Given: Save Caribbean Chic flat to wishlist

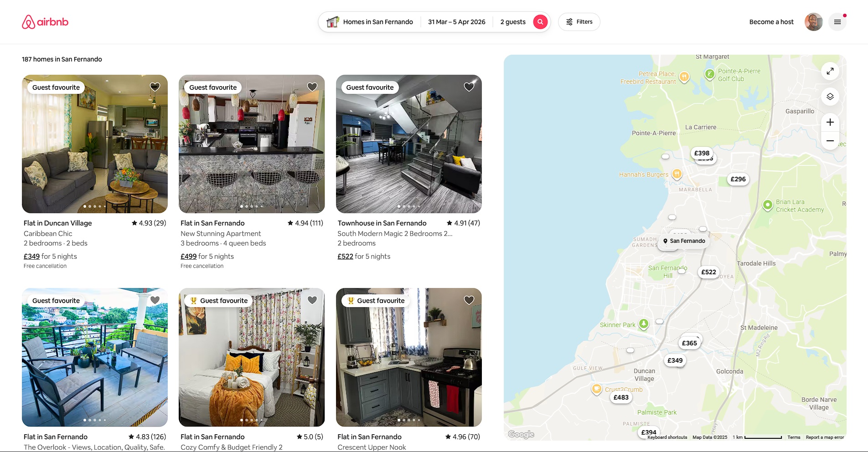Looking at the screenshot, I should pyautogui.click(x=155, y=87).
